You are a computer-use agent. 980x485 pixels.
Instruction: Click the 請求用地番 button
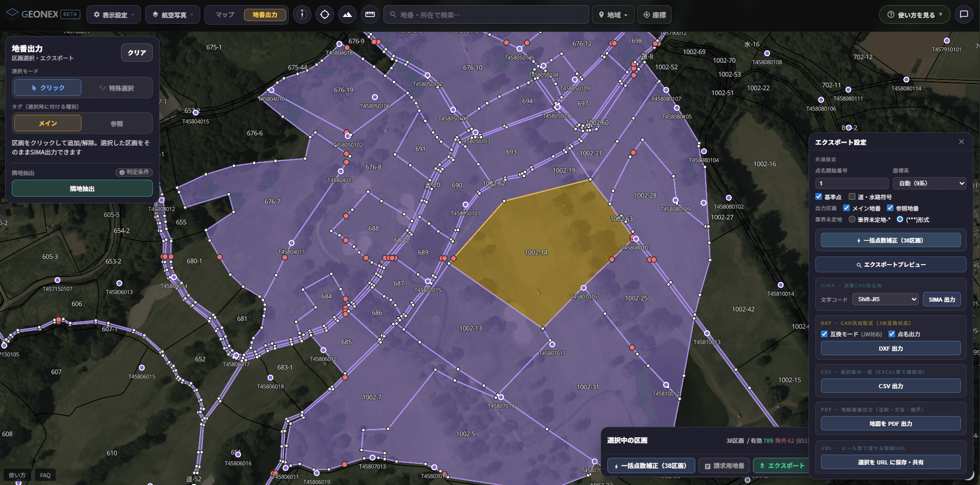[725, 466]
